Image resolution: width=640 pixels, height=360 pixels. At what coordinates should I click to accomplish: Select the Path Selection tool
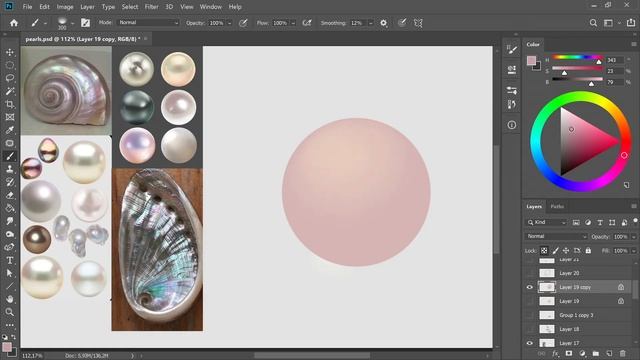10,273
